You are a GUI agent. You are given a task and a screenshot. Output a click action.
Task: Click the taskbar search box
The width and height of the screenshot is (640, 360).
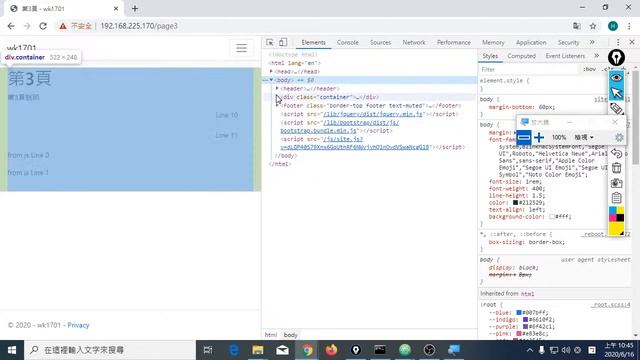pyautogui.click(x=110, y=350)
